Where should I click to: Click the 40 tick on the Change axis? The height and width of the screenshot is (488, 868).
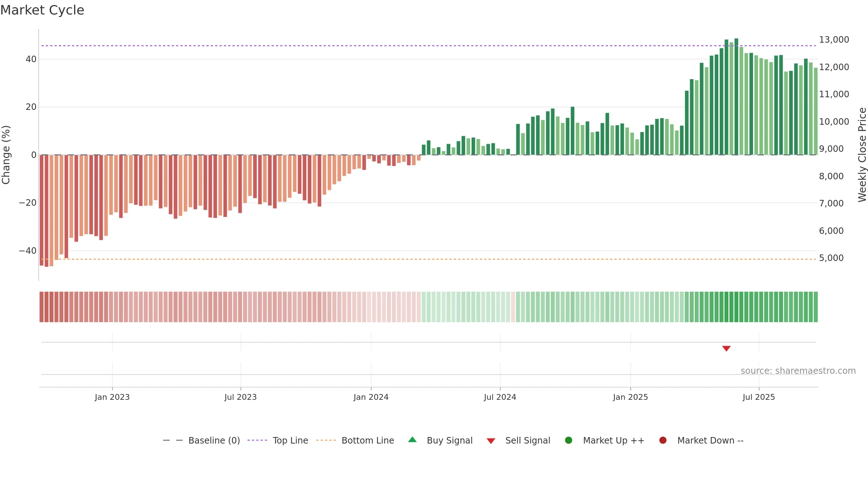point(31,59)
